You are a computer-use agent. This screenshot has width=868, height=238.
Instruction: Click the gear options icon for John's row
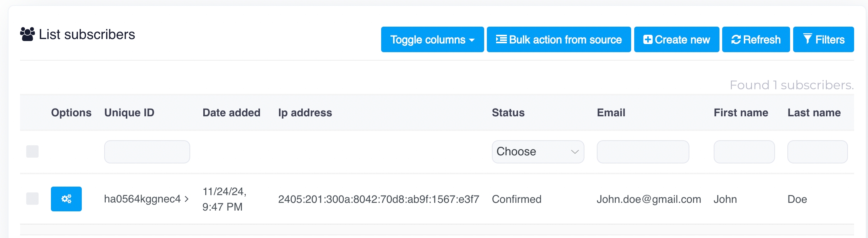pyautogui.click(x=66, y=199)
